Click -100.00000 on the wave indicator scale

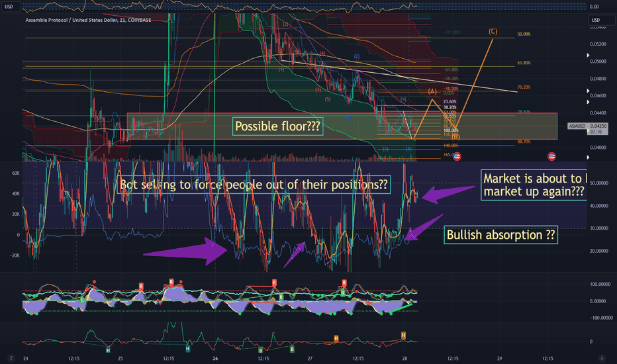tap(601, 318)
